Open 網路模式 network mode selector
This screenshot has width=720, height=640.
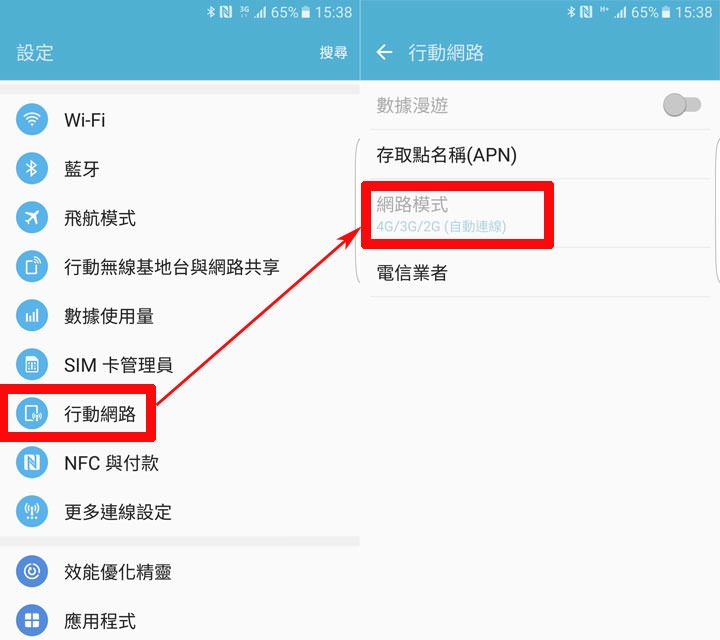pyautogui.click(x=540, y=214)
